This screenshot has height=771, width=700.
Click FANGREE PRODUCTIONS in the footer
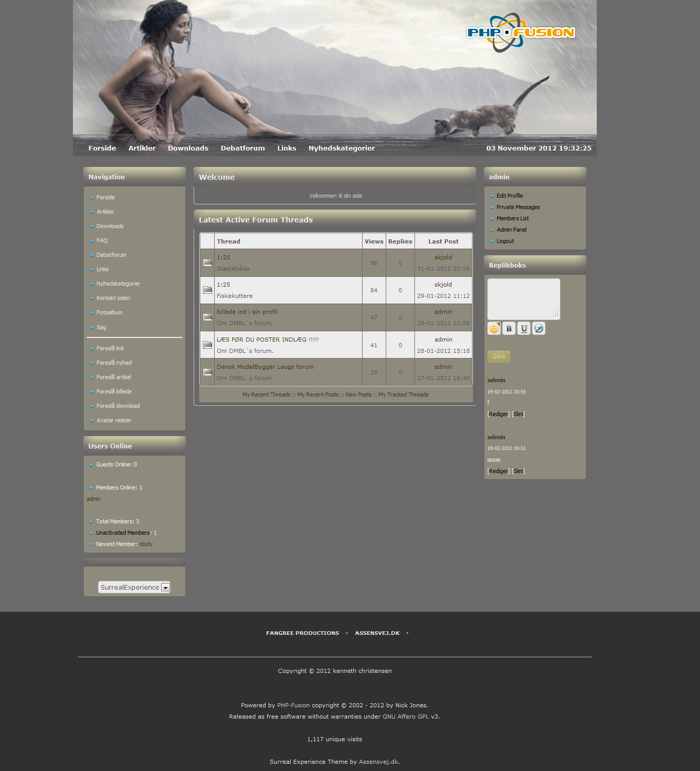pyautogui.click(x=302, y=633)
